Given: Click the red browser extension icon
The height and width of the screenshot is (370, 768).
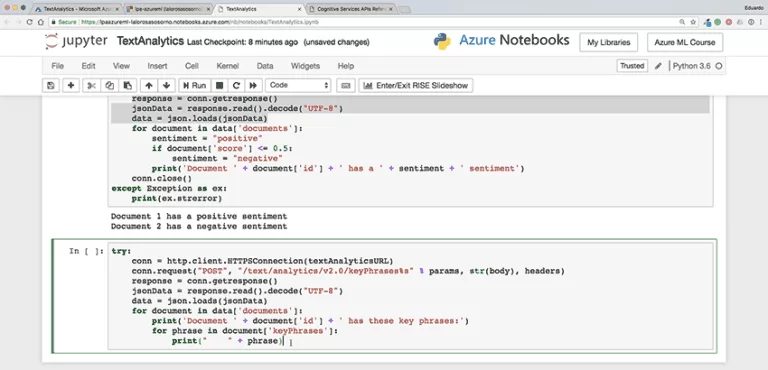Looking at the screenshot, I should click(728, 22).
